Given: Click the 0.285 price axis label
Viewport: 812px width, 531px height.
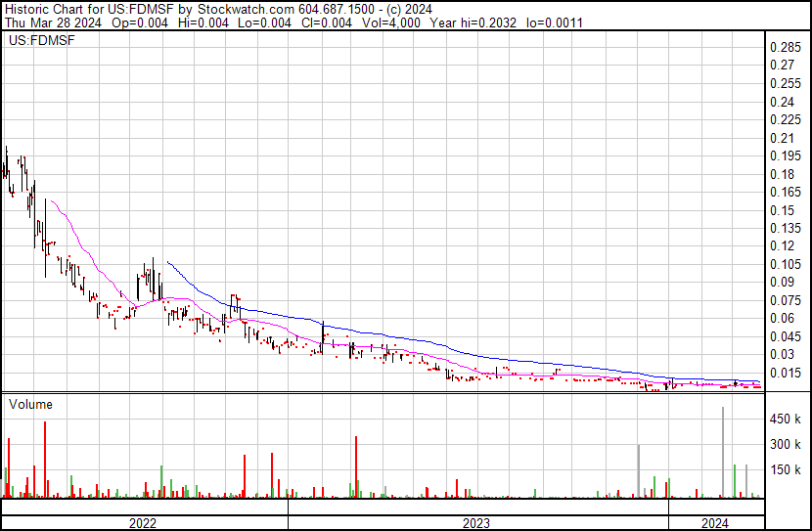Looking at the screenshot, I should point(786,48).
